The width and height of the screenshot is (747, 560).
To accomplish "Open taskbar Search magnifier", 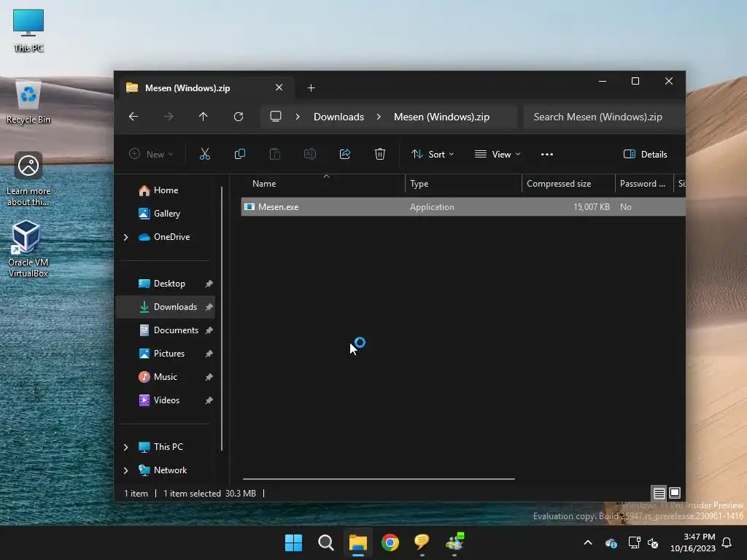I will tap(326, 542).
